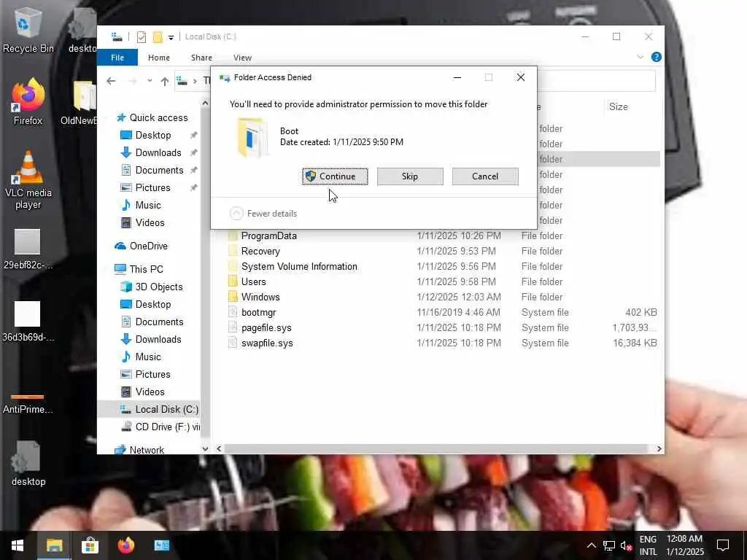This screenshot has height=560, width=747.
Task: Open the File ribbon tab
Action: click(117, 58)
